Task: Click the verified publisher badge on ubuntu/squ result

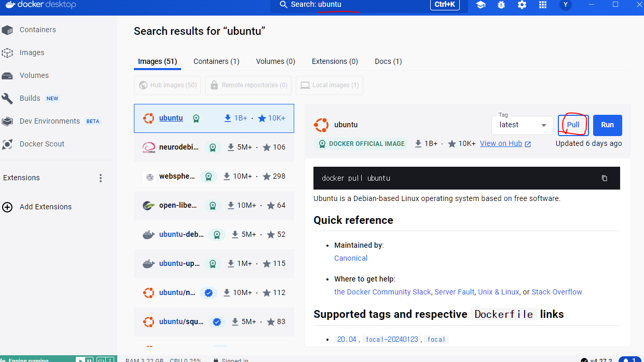Action: (217, 322)
